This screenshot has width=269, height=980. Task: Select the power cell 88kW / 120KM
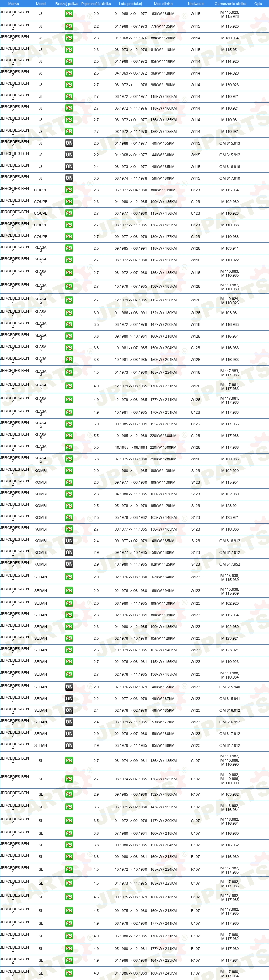(x=163, y=38)
